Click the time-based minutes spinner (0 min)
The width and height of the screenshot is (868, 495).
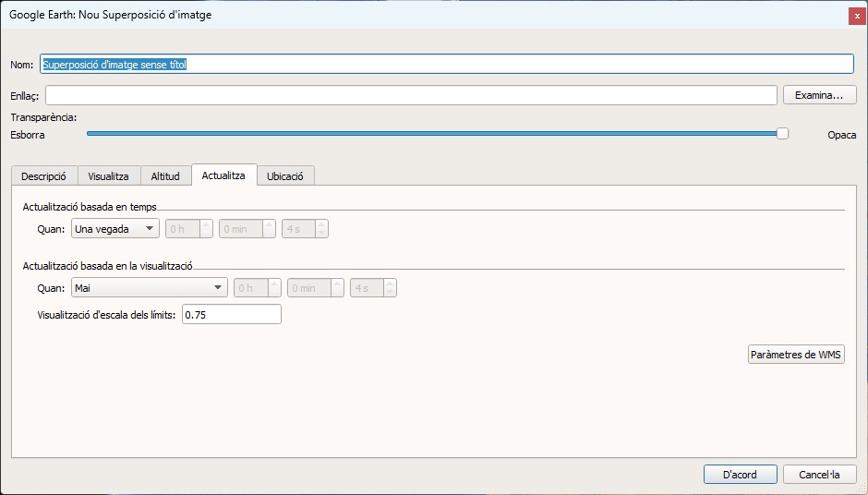(x=240, y=228)
